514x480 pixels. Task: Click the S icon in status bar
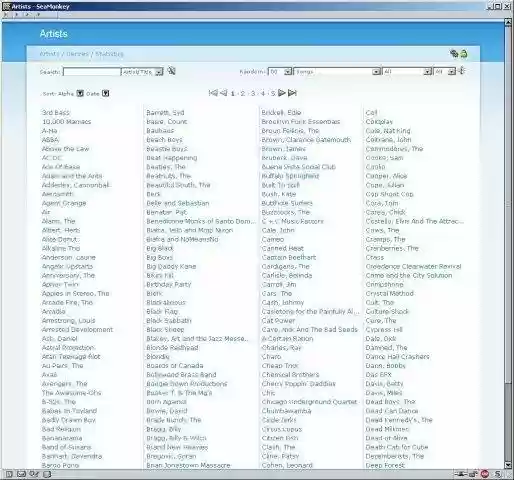(x=497, y=474)
